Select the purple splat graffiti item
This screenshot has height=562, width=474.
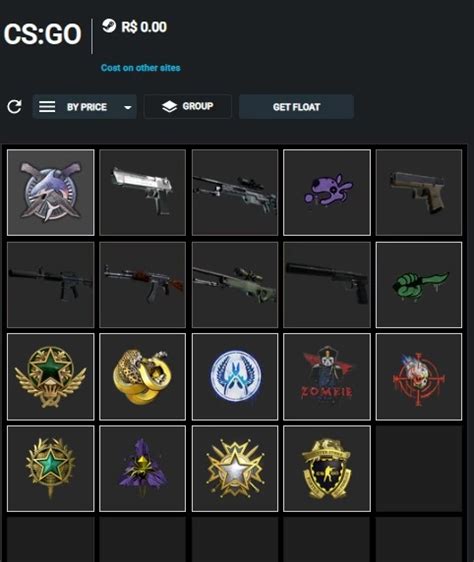tap(327, 192)
